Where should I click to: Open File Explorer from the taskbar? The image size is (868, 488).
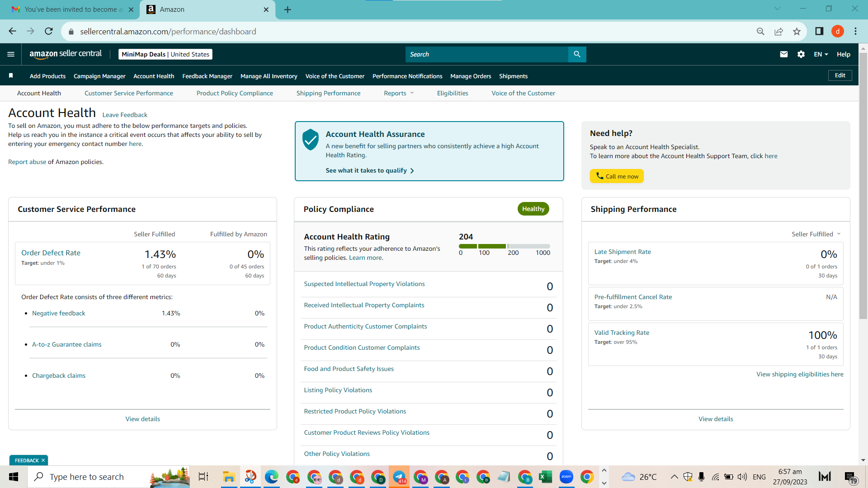[229, 477]
